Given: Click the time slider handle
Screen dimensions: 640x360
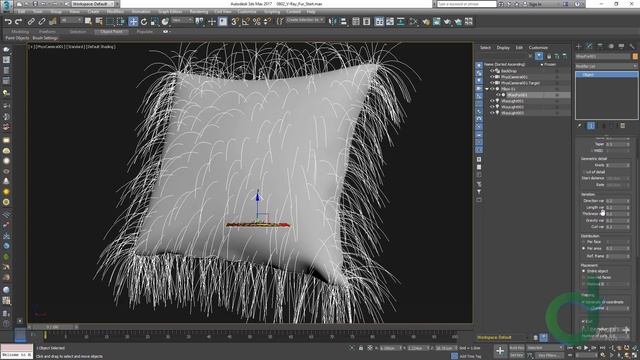Looking at the screenshot, I should click(x=52, y=327).
